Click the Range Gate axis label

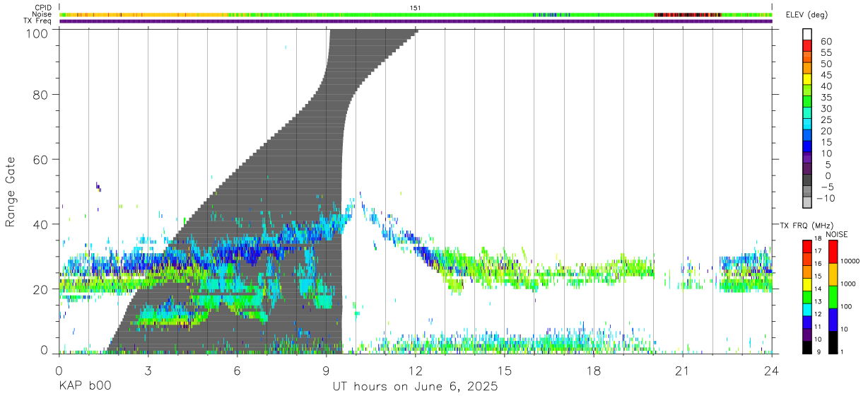[x=11, y=192]
